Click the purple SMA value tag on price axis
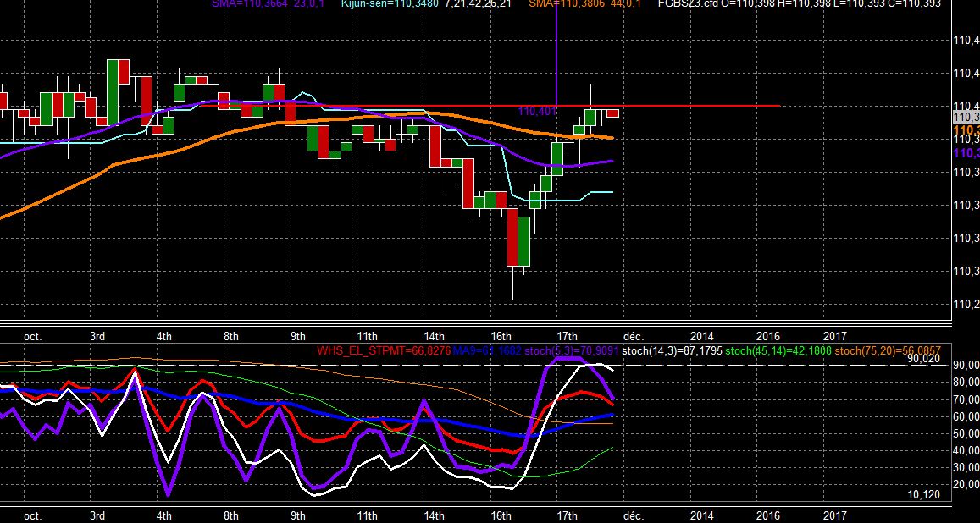 coord(966,153)
